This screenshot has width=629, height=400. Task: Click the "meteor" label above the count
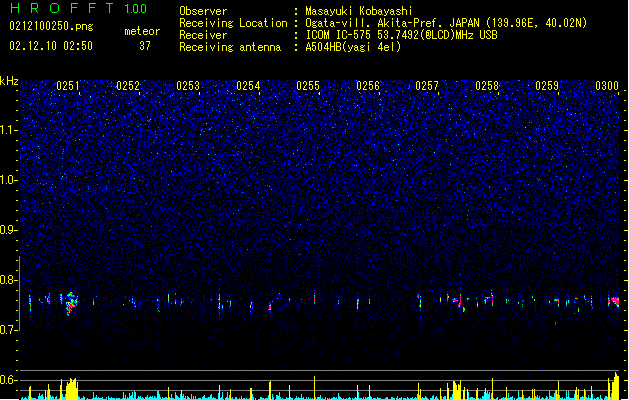tap(142, 31)
